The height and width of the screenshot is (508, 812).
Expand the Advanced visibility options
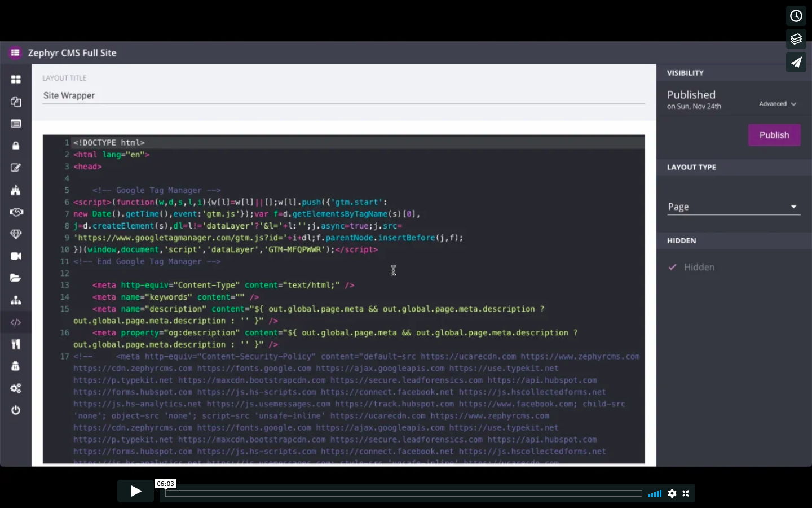[778, 104]
